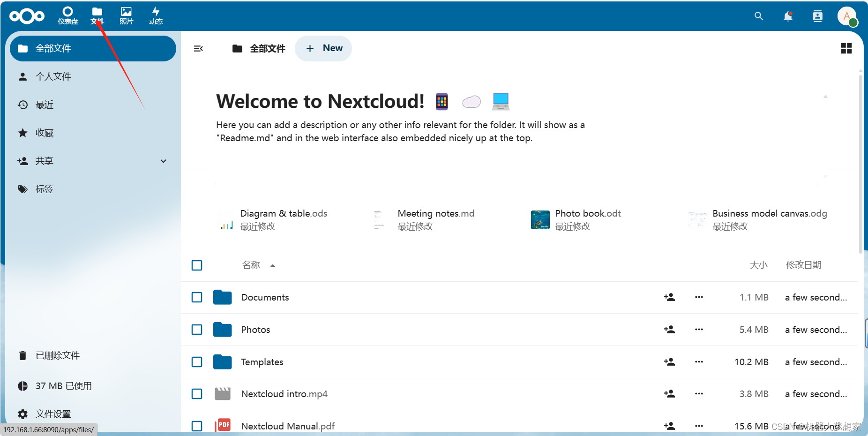The height and width of the screenshot is (436, 868).
Task: Click the share icon next to Photos
Action: pyautogui.click(x=669, y=330)
